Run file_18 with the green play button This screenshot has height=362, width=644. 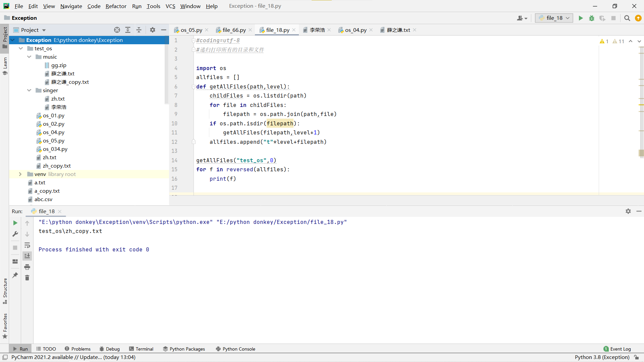pyautogui.click(x=581, y=18)
